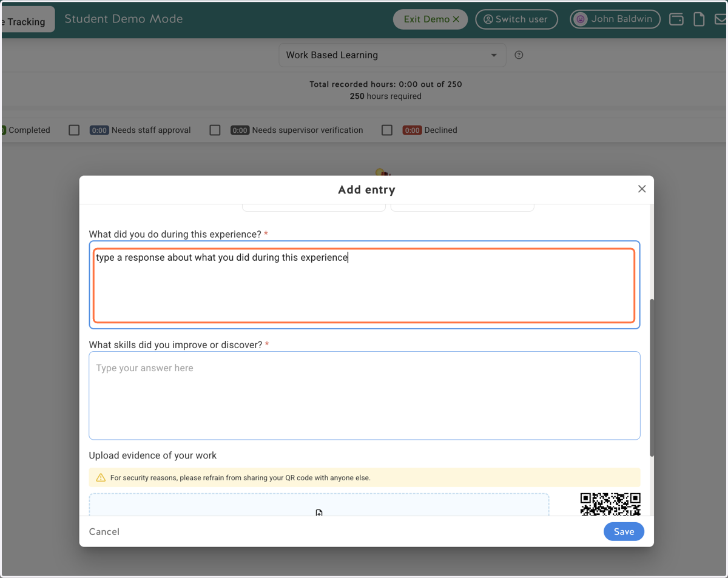Click Exit Demo button
The image size is (728, 578).
point(431,19)
